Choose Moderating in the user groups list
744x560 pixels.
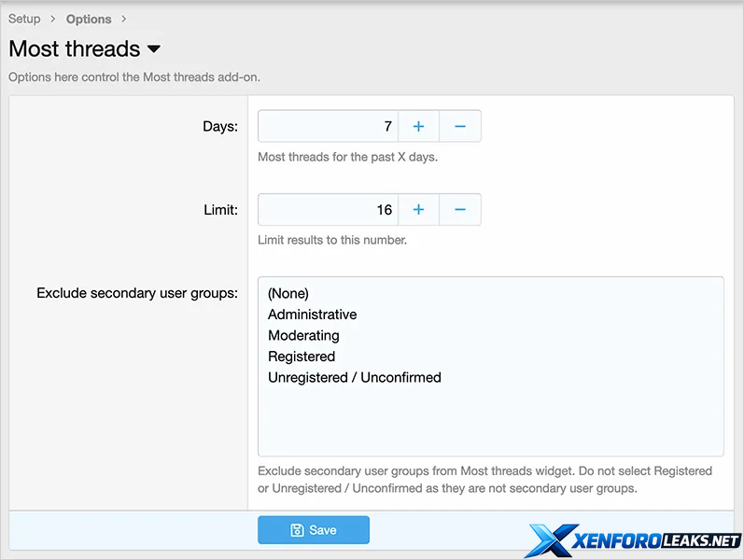pyautogui.click(x=303, y=335)
